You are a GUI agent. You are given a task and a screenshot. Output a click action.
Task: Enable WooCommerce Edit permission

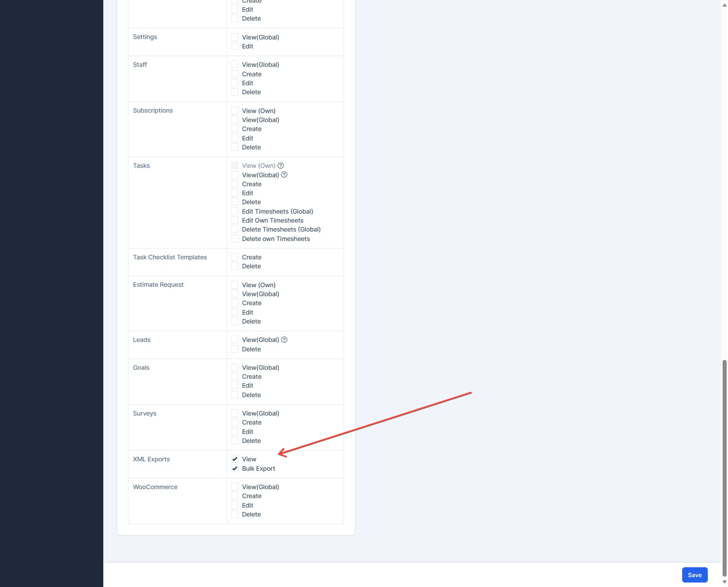pyautogui.click(x=234, y=505)
